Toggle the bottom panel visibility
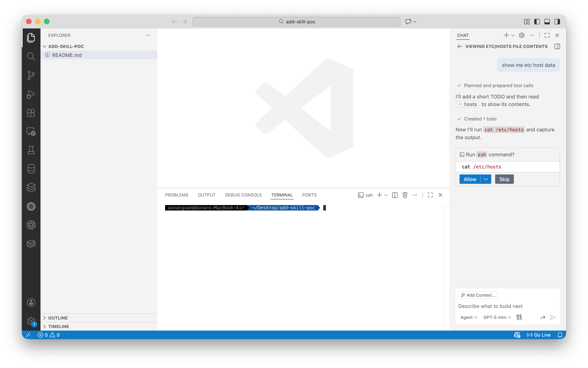The height and width of the screenshot is (368, 588). point(547,22)
